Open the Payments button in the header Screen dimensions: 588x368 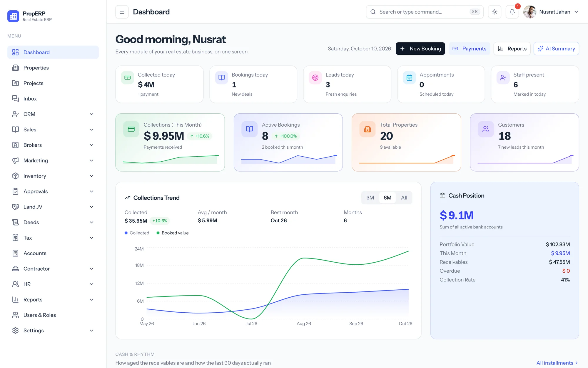coord(470,49)
